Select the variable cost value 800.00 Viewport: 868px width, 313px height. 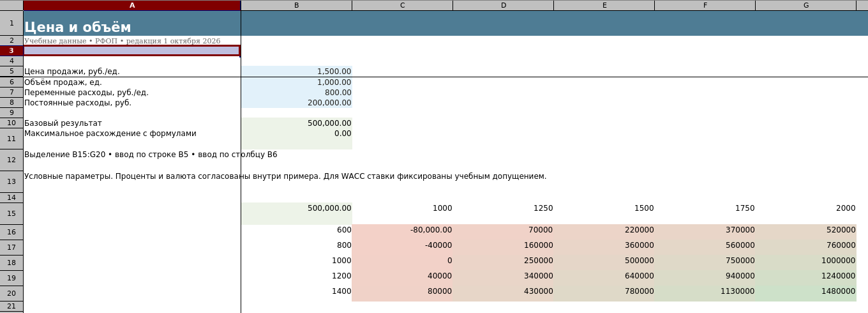(x=296, y=93)
